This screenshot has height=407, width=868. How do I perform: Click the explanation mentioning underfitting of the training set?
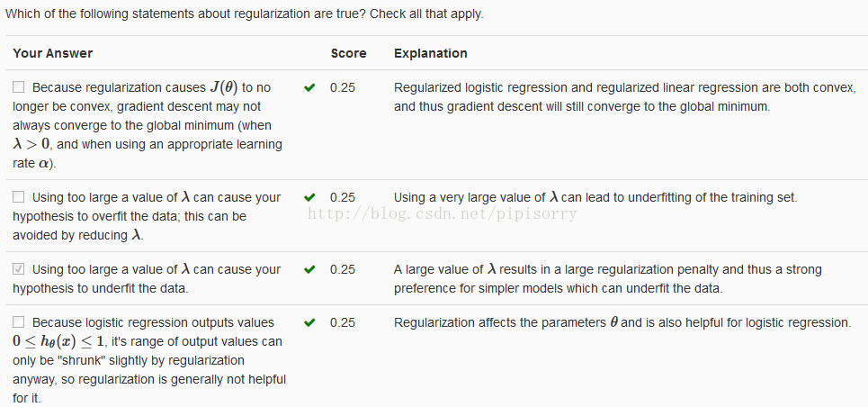[x=595, y=197]
